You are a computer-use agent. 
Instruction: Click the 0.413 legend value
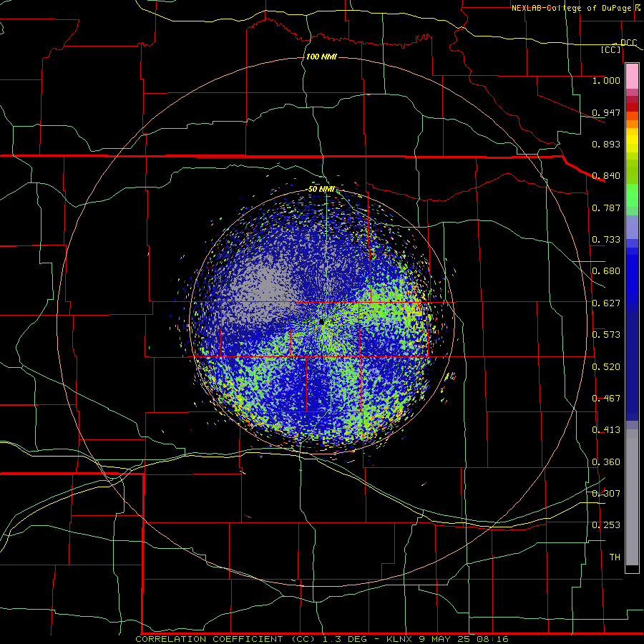[606, 430]
